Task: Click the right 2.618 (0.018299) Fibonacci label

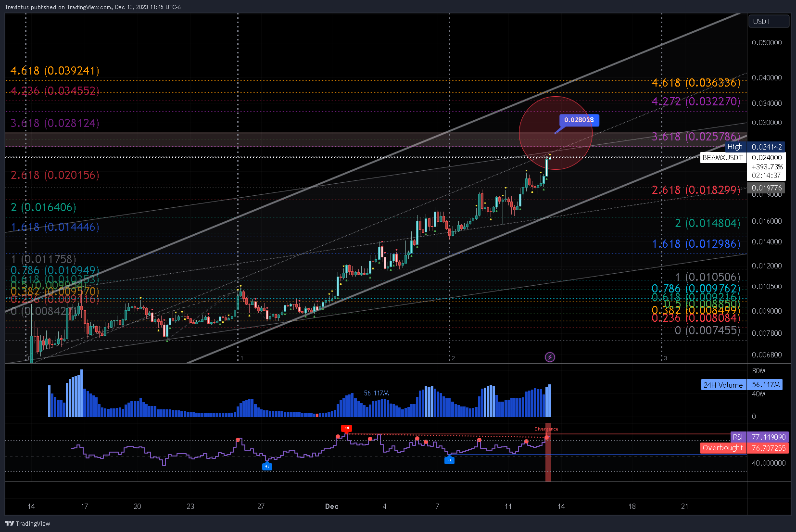Action: coord(696,190)
